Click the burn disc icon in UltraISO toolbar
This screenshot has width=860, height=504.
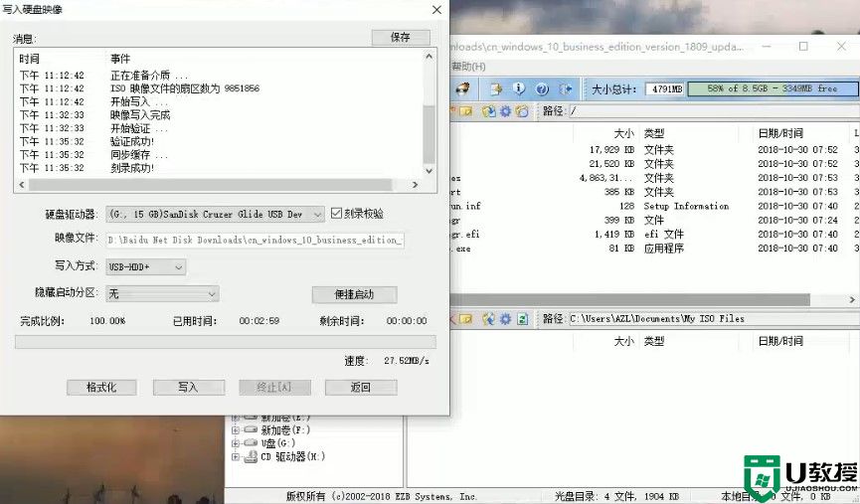[x=463, y=88]
